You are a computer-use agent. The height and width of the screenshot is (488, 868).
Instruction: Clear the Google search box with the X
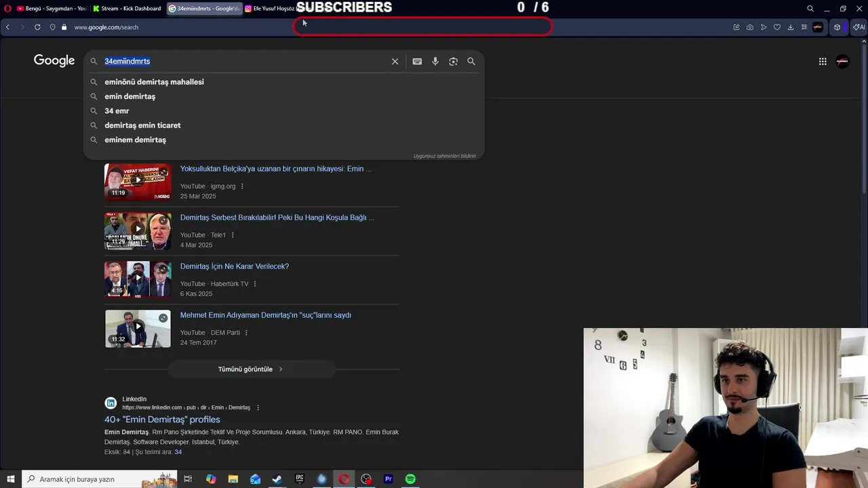(x=395, y=62)
